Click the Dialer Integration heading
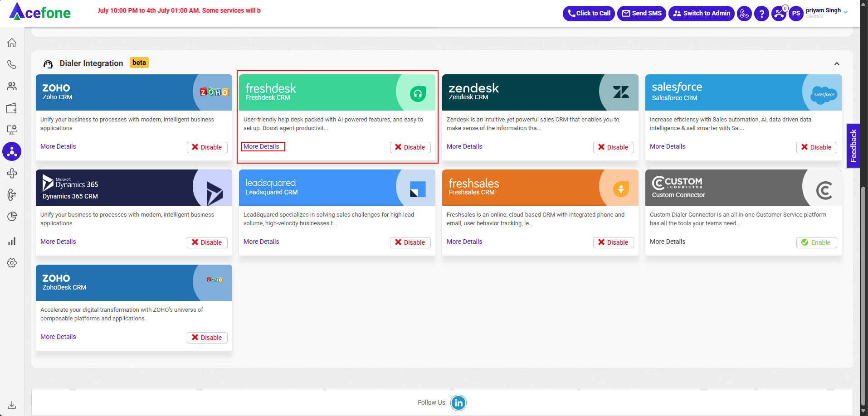 pos(91,63)
